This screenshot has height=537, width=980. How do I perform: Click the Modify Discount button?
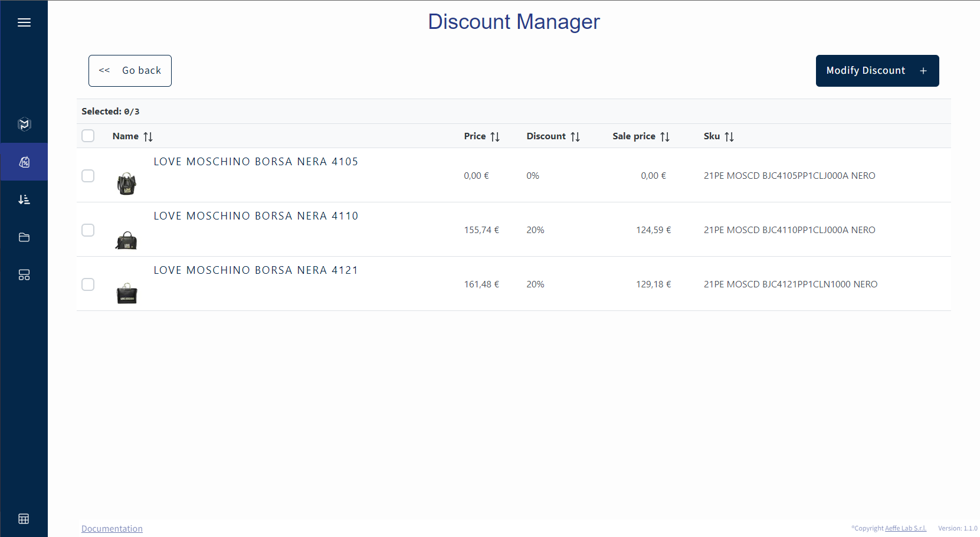(877, 71)
